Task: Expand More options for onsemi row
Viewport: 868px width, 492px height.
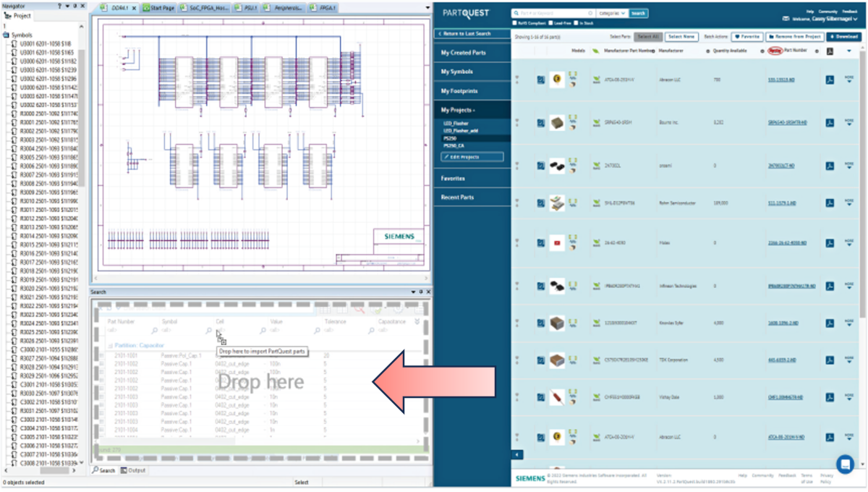Action: point(849,164)
